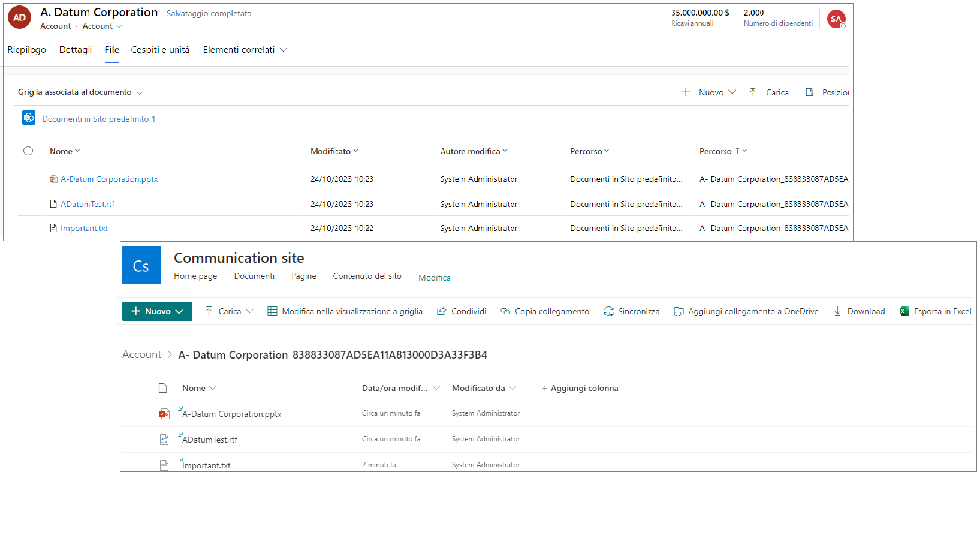The image size is (980, 544).
Task: Open Contenuto del sito in navigation
Action: pos(367,276)
